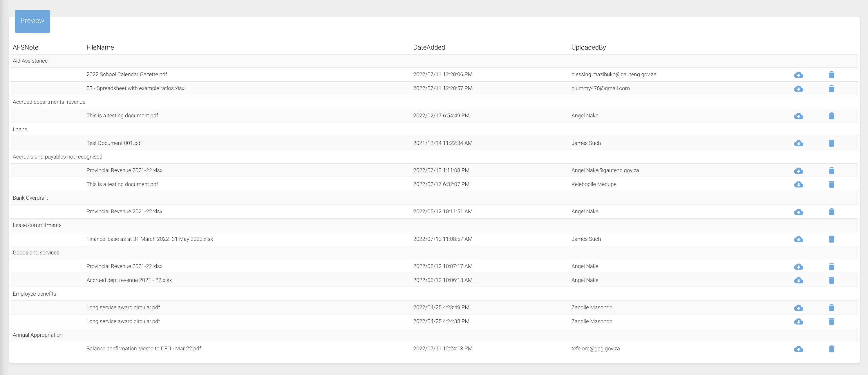Select the Goods and services group row
The image size is (868, 375).
click(434, 253)
